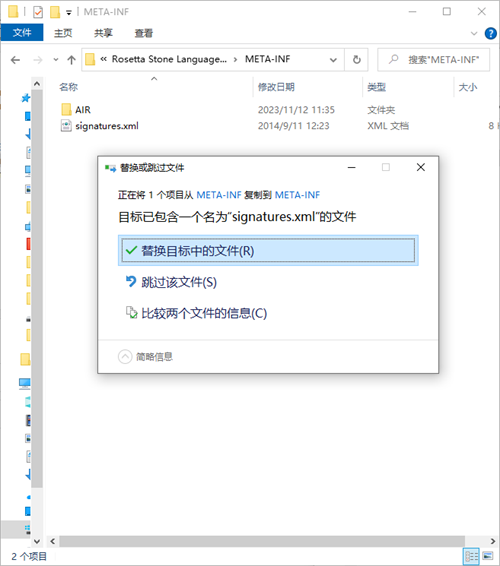Viewport: 500px width, 566px height.
Task: Click properties checkmark icon in title bar
Action: [x=38, y=12]
